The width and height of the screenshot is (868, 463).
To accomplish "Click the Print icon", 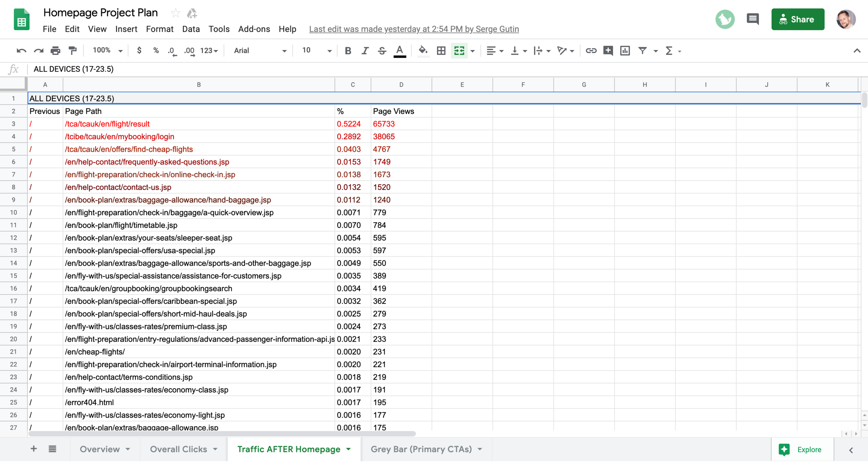I will tap(55, 51).
